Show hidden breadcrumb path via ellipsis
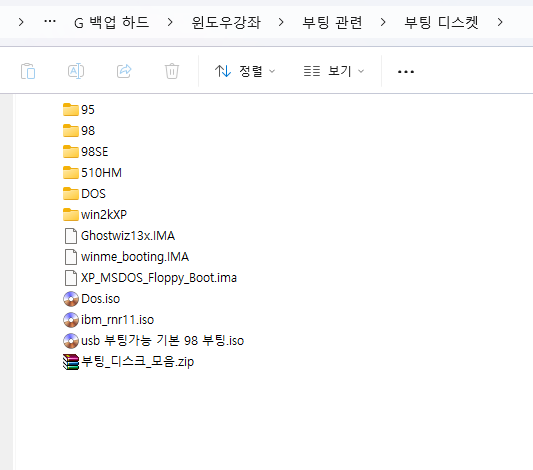This screenshot has width=533, height=470. [50, 22]
